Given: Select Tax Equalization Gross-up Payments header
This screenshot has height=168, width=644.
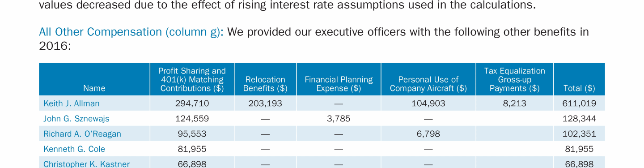Looking at the screenshot, I should pyautogui.click(x=515, y=79).
